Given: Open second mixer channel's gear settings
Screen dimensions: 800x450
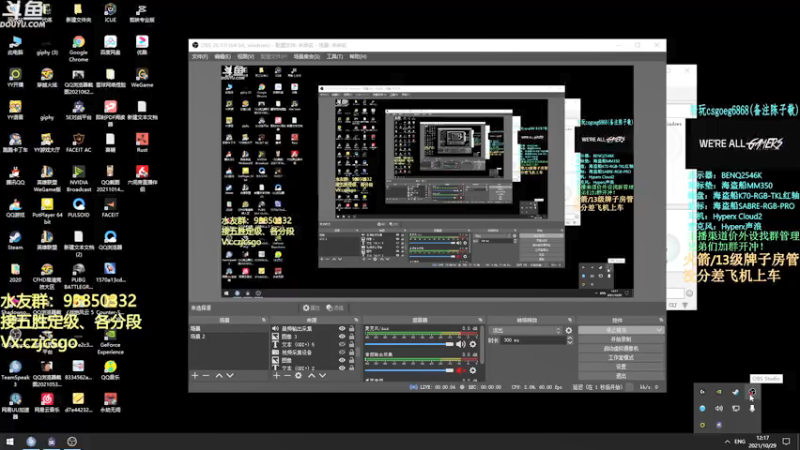Looking at the screenshot, I should 473,370.
